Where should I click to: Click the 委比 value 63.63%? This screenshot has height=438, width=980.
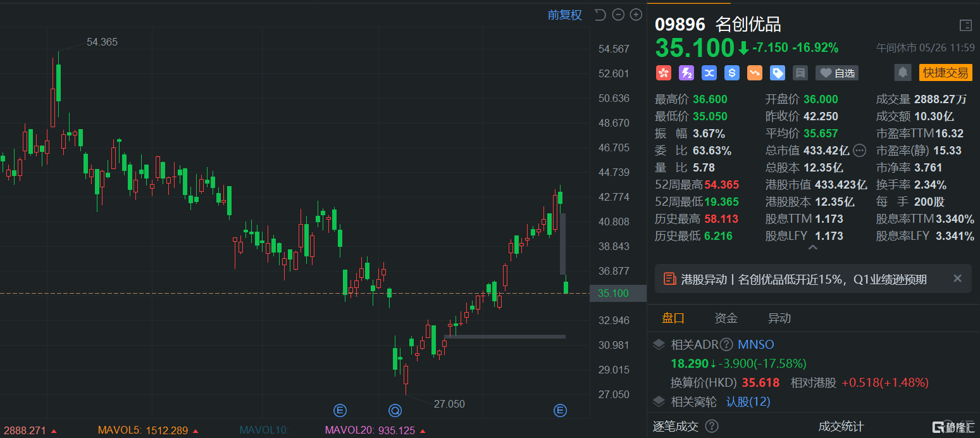712,150
